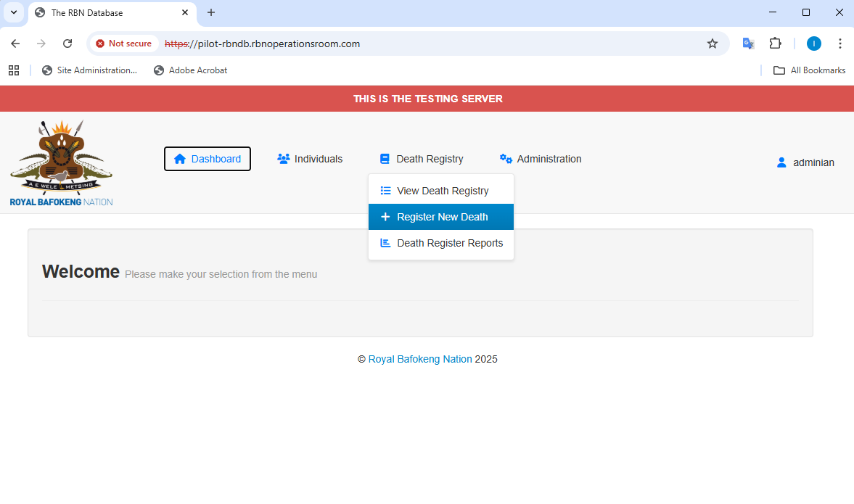Click the Administration gears icon
The width and height of the screenshot is (854, 504).
506,158
